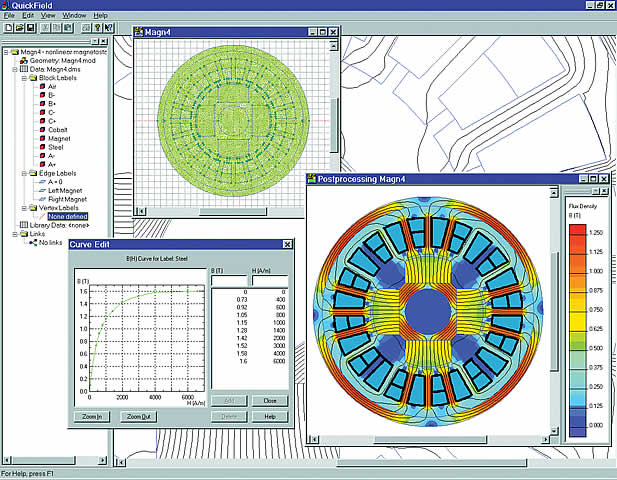This screenshot has height=480, width=617.
Task: Click the B (T) input field
Action: tap(229, 281)
